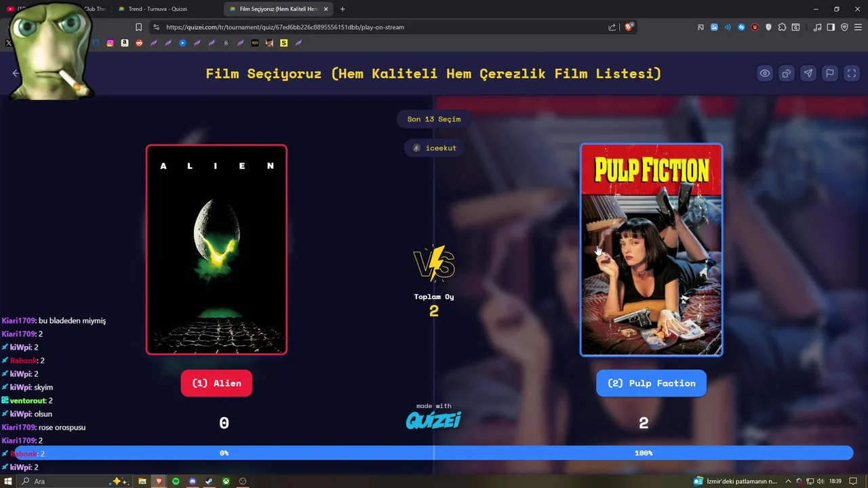Toggle the eye visibility icon in Quizei header
Image resolution: width=868 pixels, height=488 pixels.
(x=764, y=73)
